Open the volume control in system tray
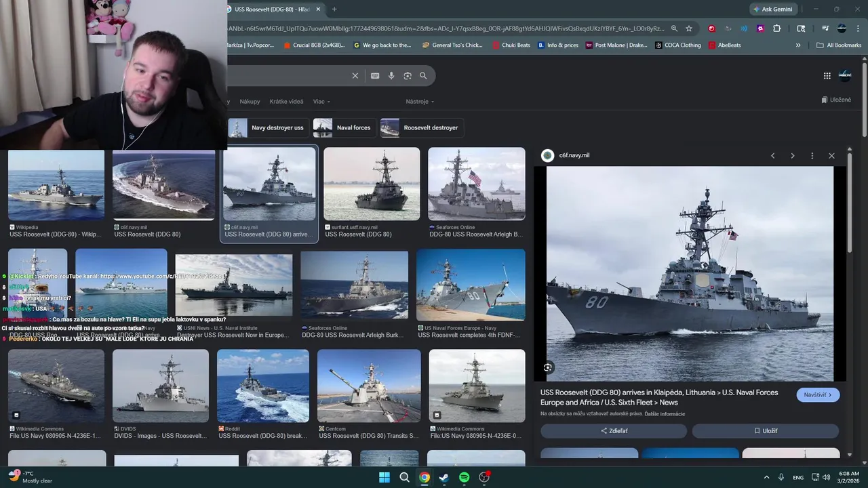Image resolution: width=868 pixels, height=488 pixels. tap(826, 477)
